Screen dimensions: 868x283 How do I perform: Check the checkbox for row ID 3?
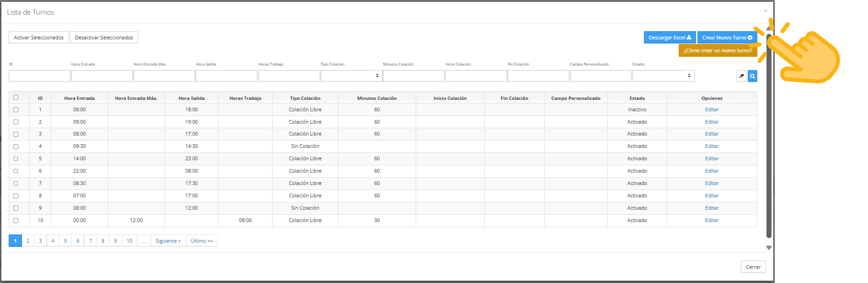pos(16,134)
